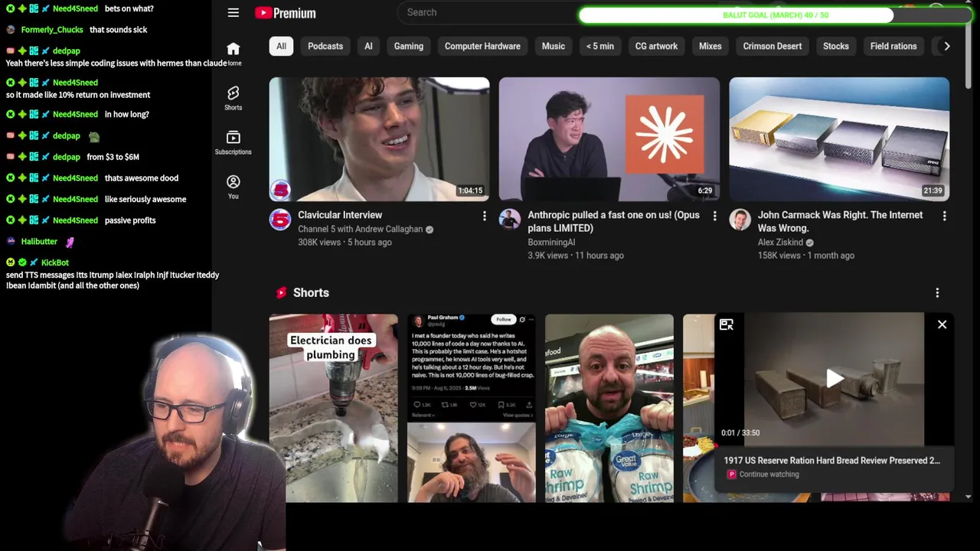Open Clavicular Interview title link
Screen dimensions: 980x551
click(x=340, y=215)
